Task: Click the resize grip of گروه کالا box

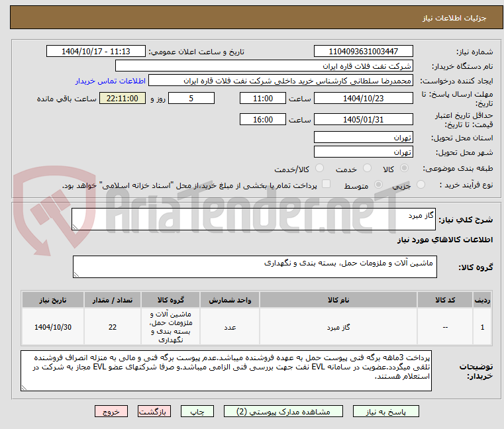Action: pos(76,275)
